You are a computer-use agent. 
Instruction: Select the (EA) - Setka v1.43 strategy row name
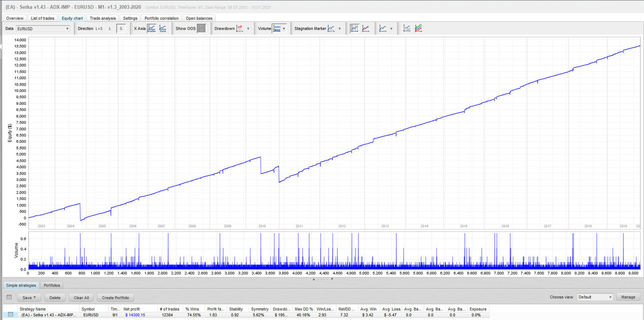point(49,314)
